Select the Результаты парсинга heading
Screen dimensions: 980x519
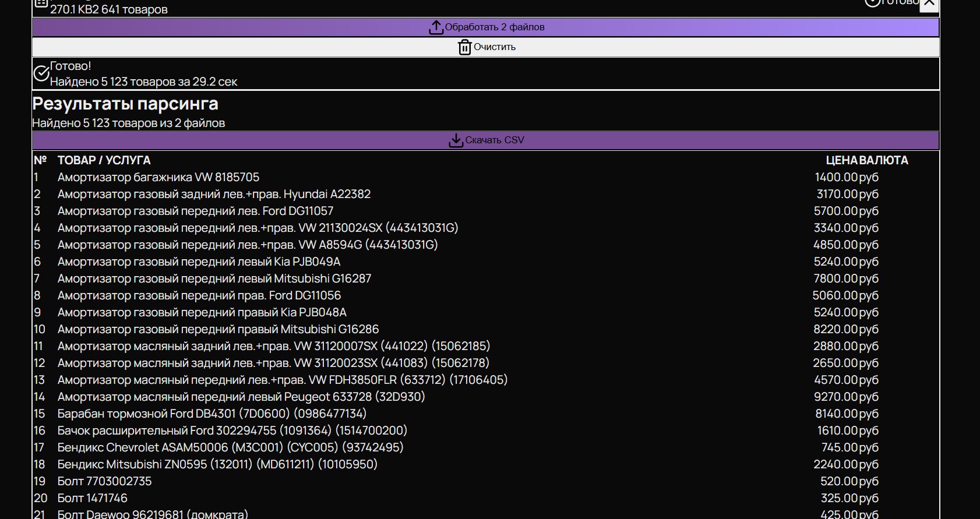click(125, 104)
